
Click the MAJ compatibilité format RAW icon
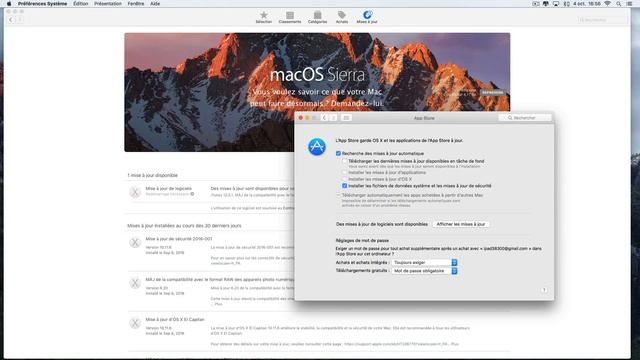coord(135,283)
